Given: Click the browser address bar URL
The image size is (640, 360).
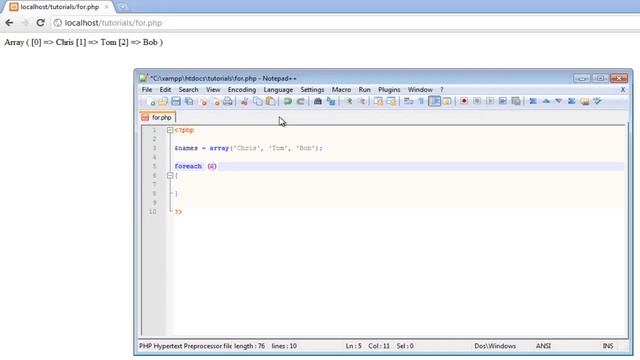Looking at the screenshot, I should click(113, 23).
